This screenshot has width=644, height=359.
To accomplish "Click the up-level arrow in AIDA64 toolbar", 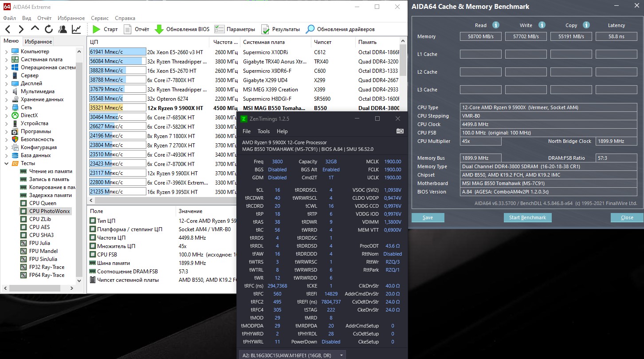I will point(35,29).
